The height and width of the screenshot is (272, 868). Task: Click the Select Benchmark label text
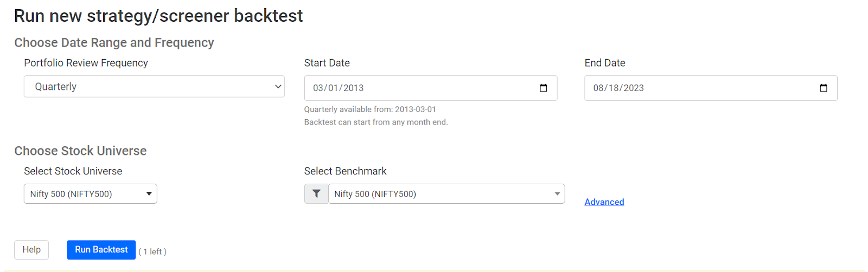(x=345, y=171)
